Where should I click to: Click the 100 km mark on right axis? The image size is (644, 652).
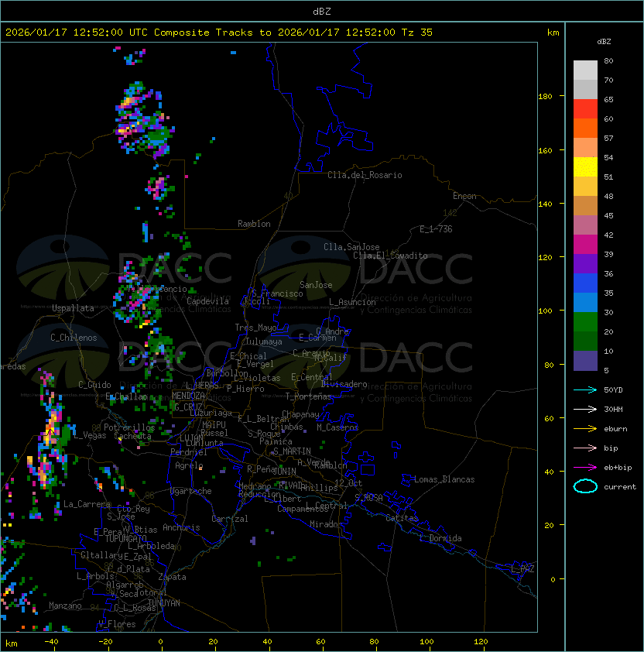(545, 311)
